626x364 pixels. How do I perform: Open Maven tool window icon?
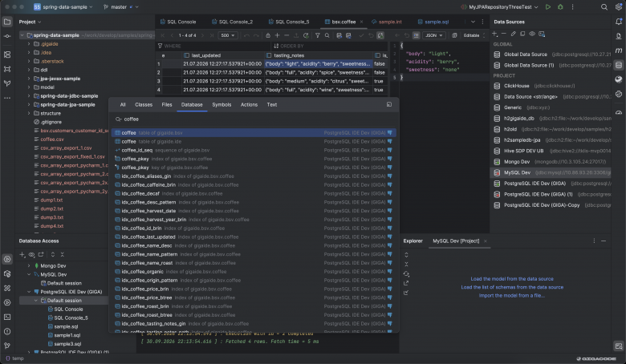tap(619, 51)
